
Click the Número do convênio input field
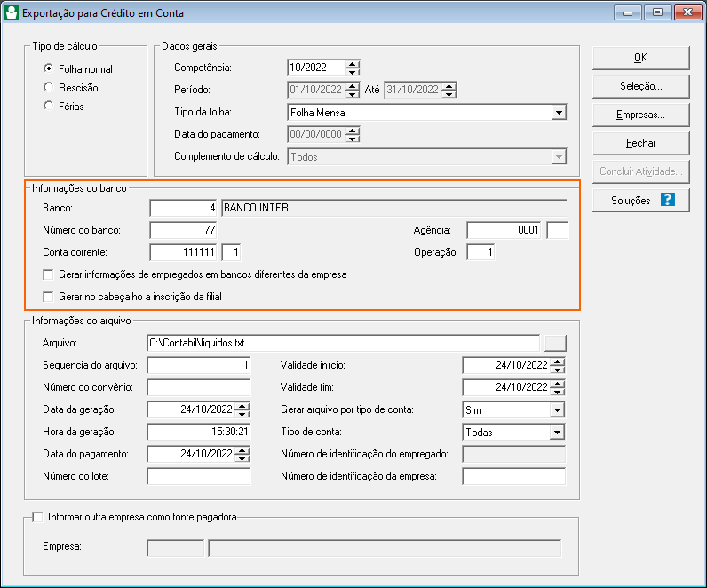pyautogui.click(x=199, y=387)
